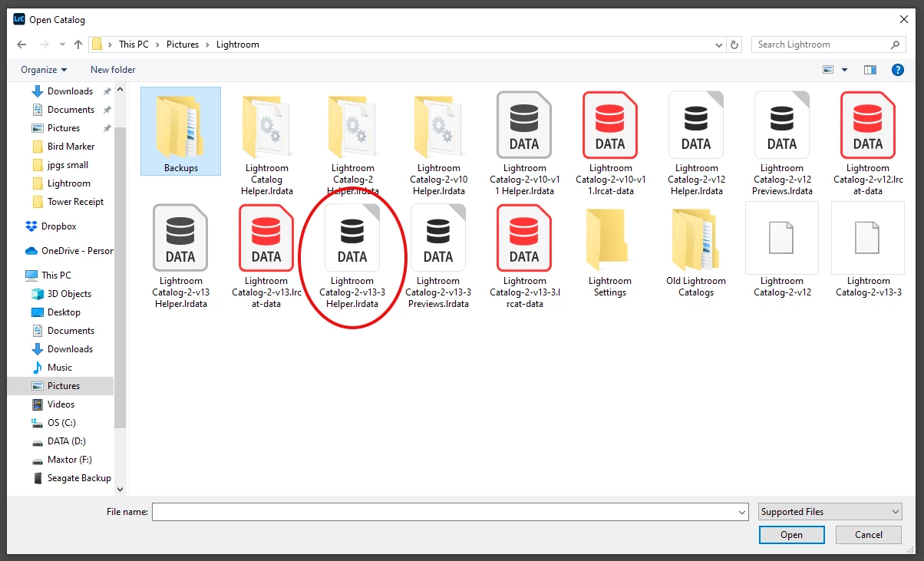Image resolution: width=924 pixels, height=561 pixels.
Task: Select Lightroom Catalog Helper.lrdata folder
Action: (266, 145)
